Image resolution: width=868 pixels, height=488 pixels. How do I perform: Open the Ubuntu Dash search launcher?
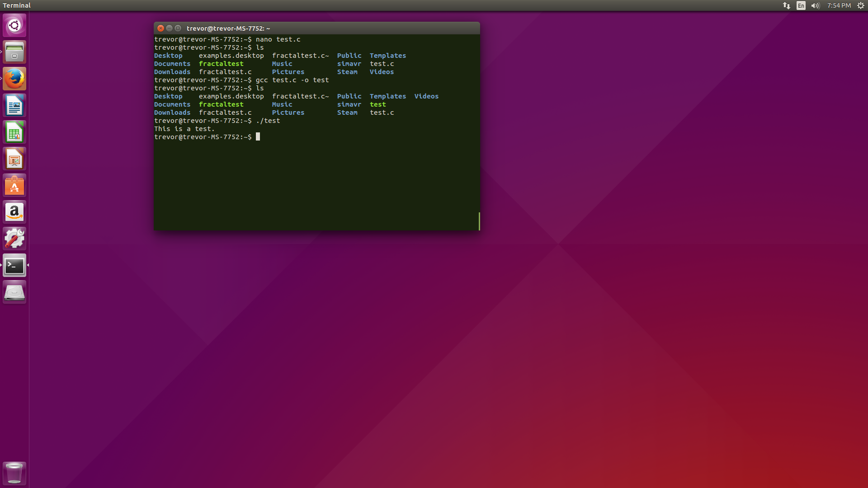point(14,25)
